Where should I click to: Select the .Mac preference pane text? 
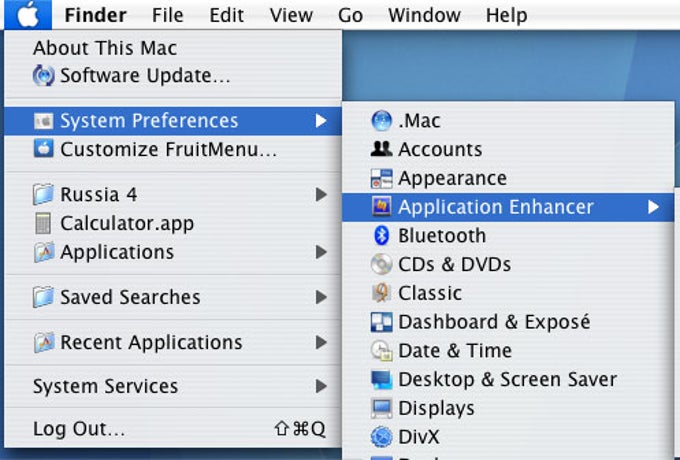pyautogui.click(x=419, y=121)
